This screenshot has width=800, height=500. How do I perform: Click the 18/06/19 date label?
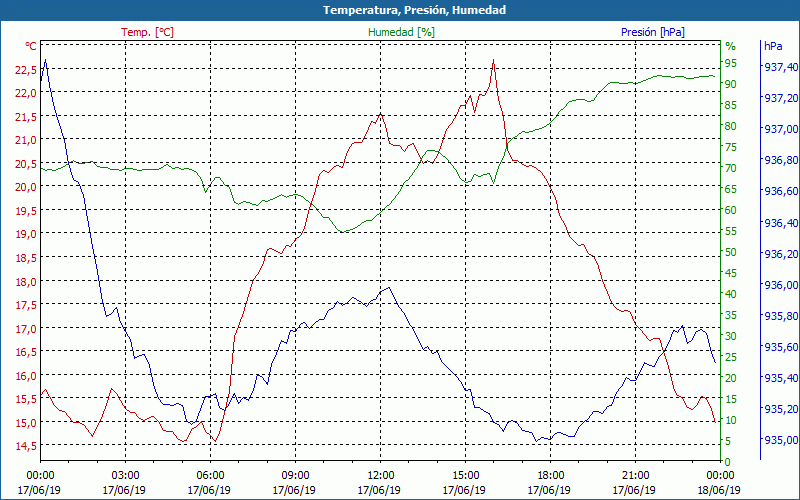pyautogui.click(x=718, y=490)
